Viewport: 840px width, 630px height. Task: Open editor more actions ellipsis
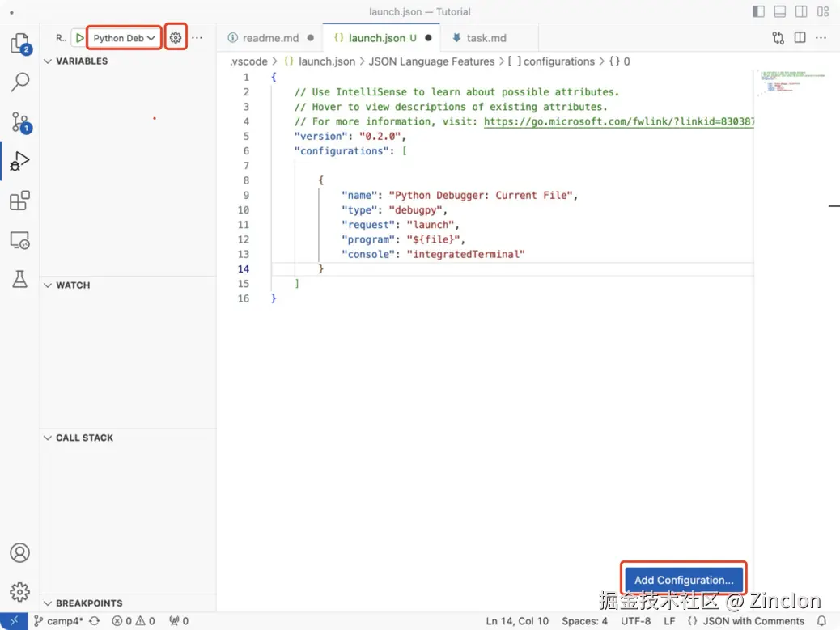point(821,37)
